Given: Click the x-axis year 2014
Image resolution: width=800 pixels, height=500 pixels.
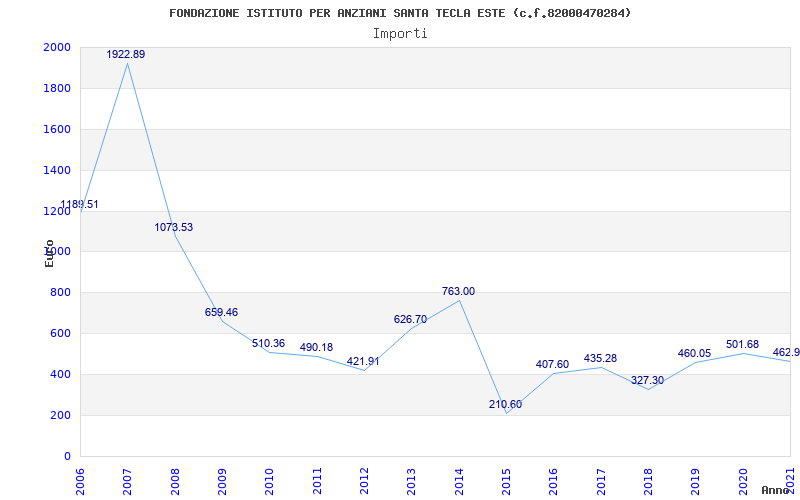Looking at the screenshot, I should click(459, 481).
